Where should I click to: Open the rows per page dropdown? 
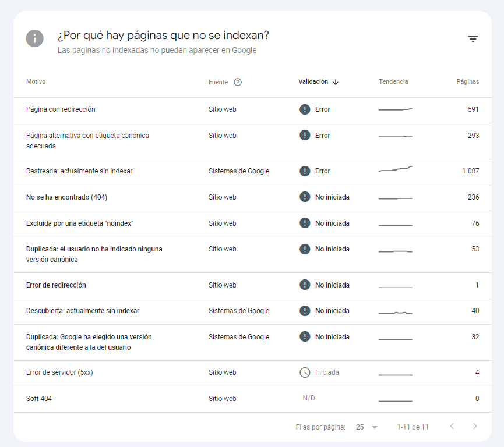(x=367, y=427)
